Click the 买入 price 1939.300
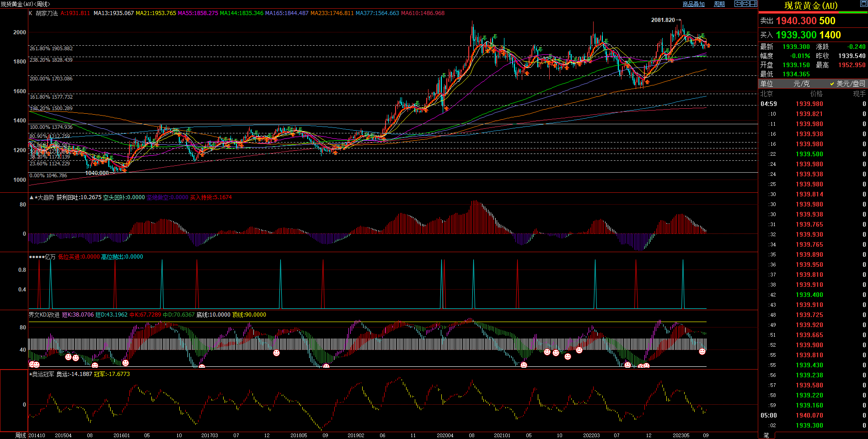 (x=796, y=35)
